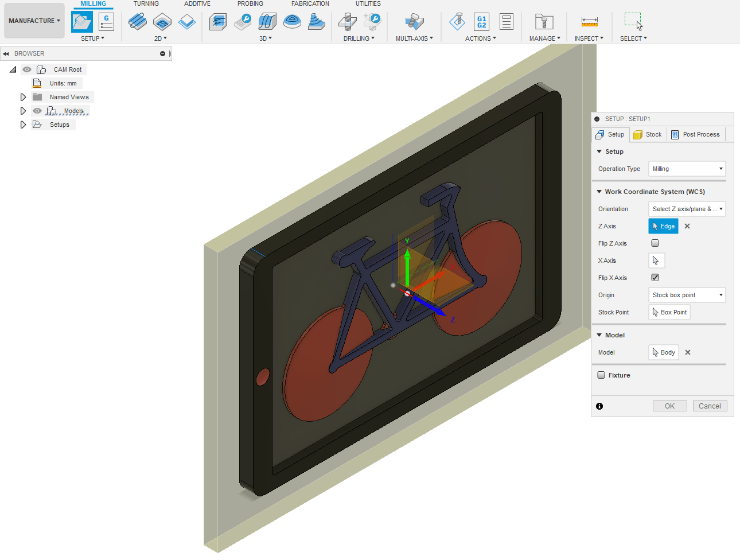740x560 pixels.
Task: Click the Measure inspect icon
Action: click(590, 22)
